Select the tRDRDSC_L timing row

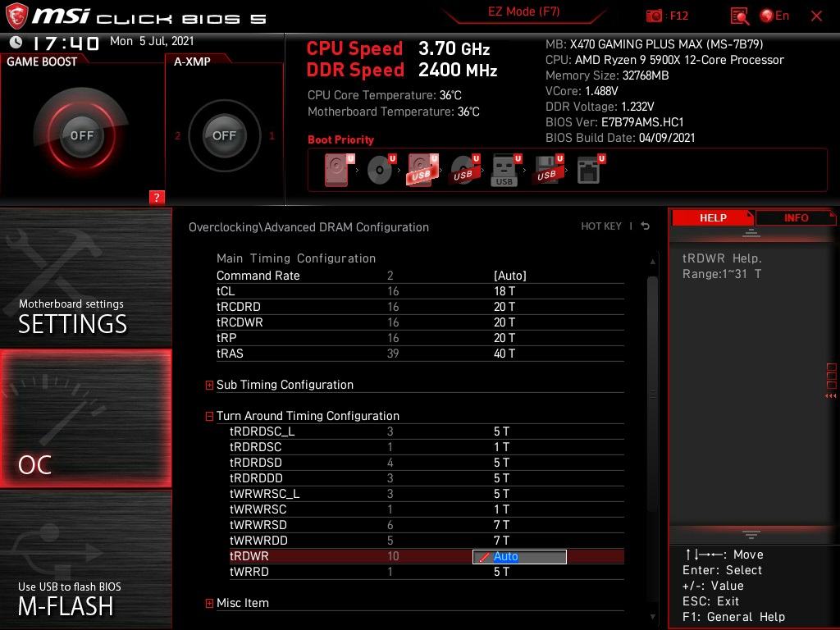(427, 431)
